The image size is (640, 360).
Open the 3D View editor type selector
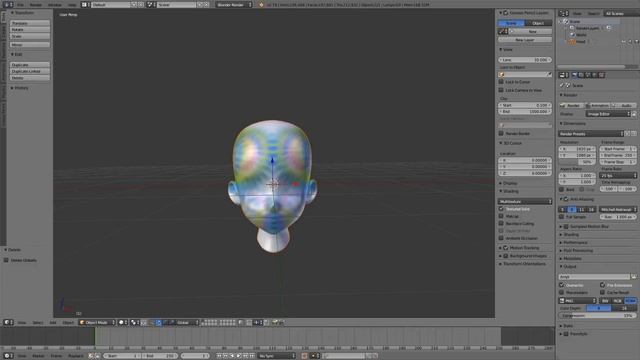8,322
